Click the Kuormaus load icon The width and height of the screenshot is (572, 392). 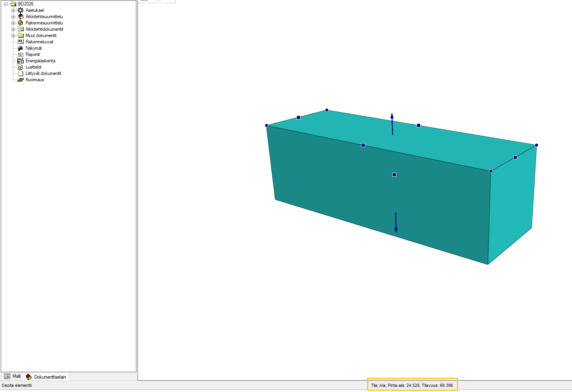point(20,80)
